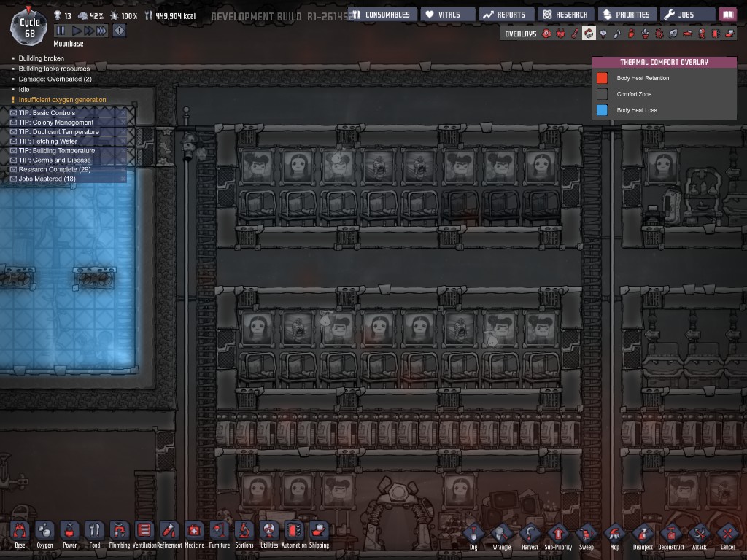This screenshot has width=747, height=560.
Task: Open the Priorities menu
Action: click(627, 15)
